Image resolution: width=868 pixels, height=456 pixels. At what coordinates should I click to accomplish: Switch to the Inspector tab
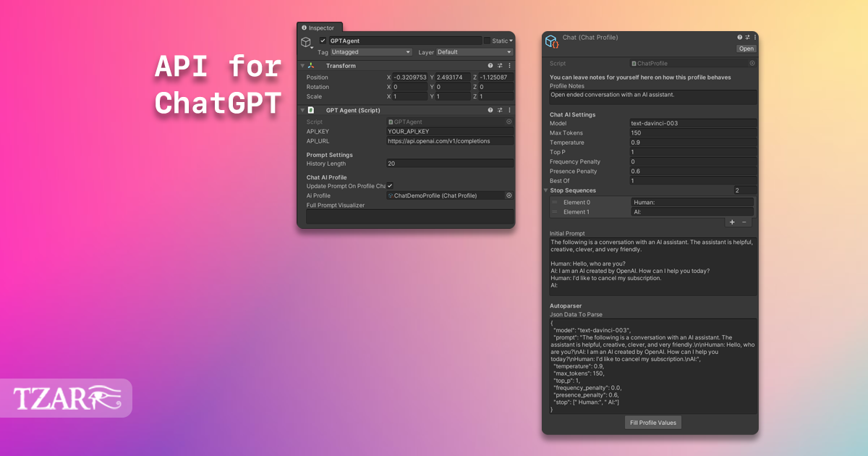tap(320, 28)
